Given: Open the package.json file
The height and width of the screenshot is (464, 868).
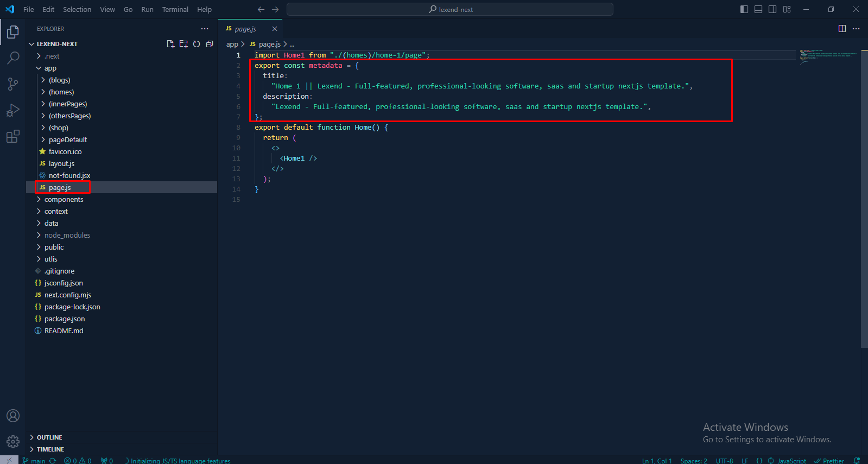Looking at the screenshot, I should pos(122,319).
